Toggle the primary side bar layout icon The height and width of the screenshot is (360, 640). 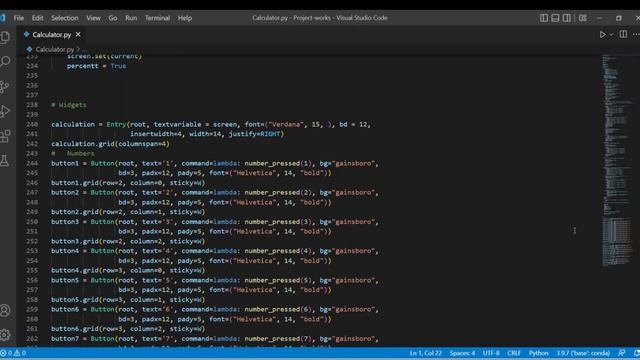point(544,18)
